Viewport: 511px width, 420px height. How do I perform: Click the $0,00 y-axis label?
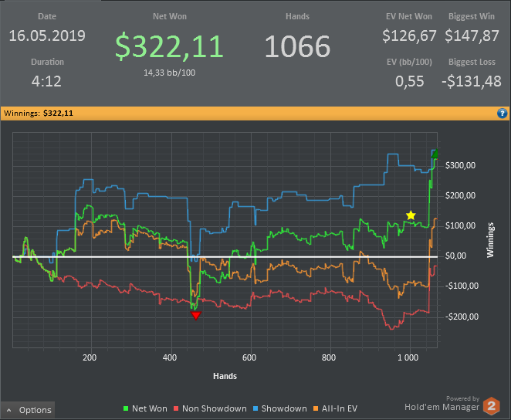click(455, 256)
